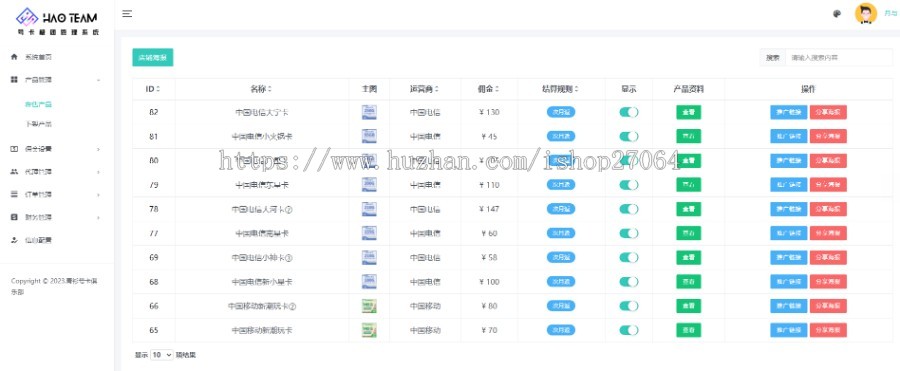This screenshot has height=371, width=900.
Task: Toggle display switch for product ID 81
Action: [x=629, y=136]
